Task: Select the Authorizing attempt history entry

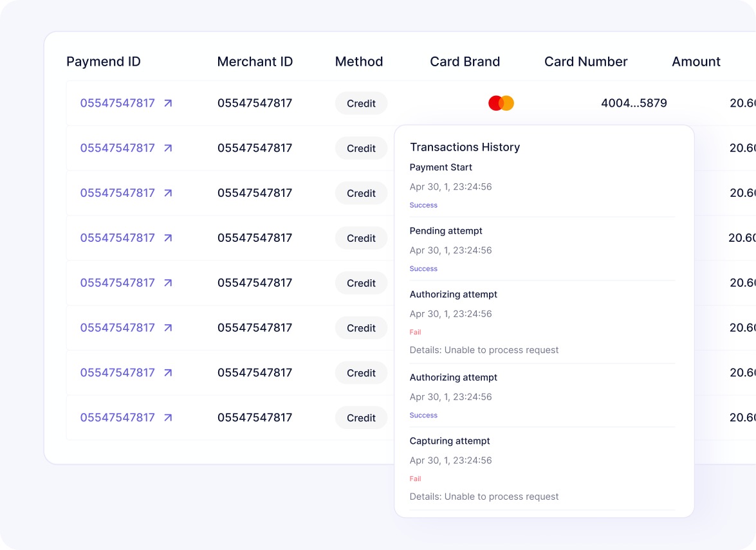Action: pos(453,294)
